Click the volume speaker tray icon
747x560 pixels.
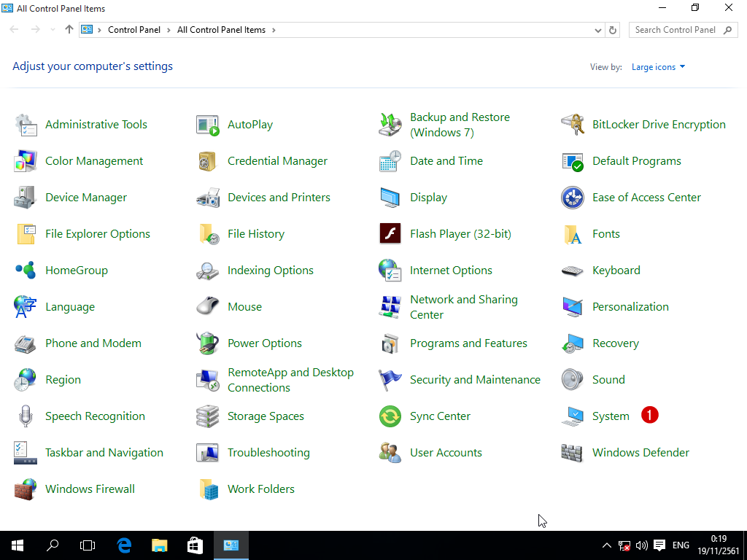[x=642, y=545]
